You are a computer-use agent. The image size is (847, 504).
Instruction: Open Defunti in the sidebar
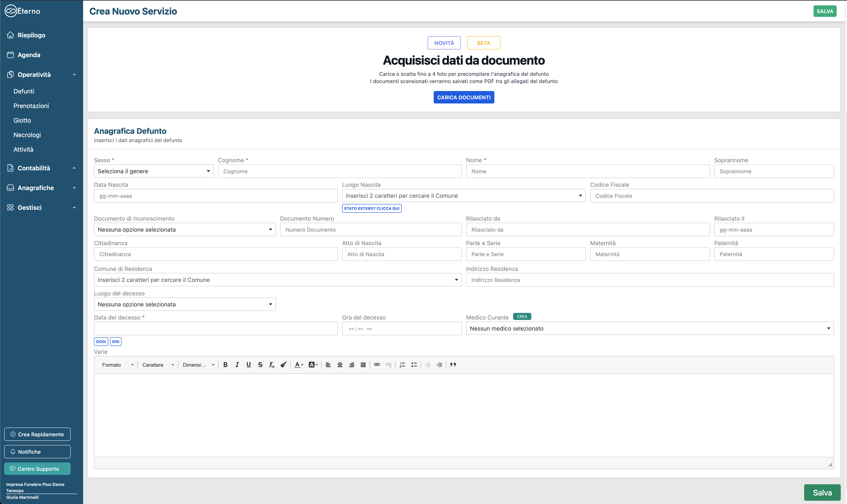tap(24, 91)
